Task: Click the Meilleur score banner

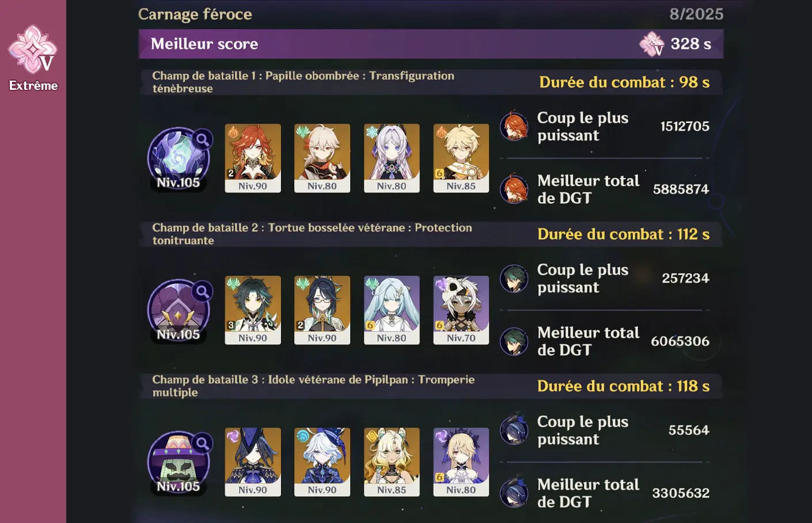Action: click(431, 44)
